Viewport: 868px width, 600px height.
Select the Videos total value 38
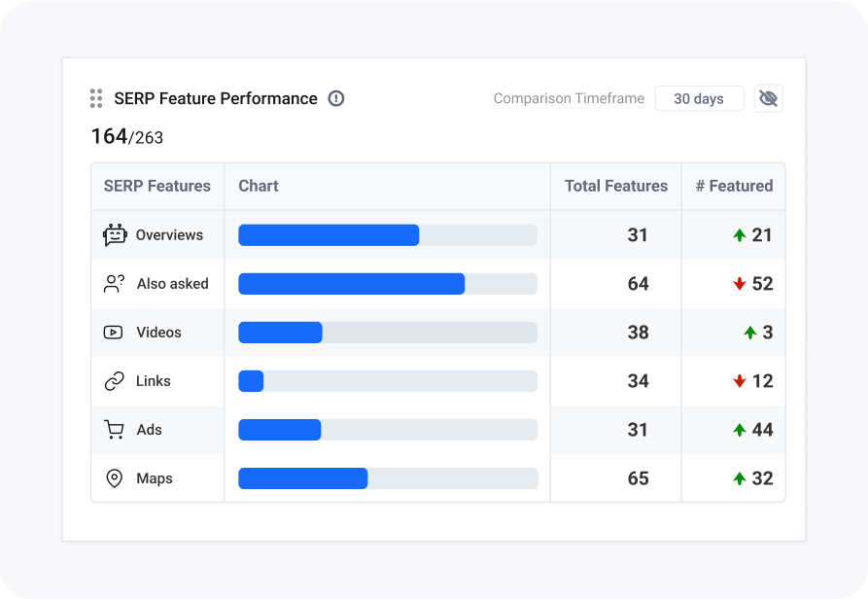(x=639, y=332)
